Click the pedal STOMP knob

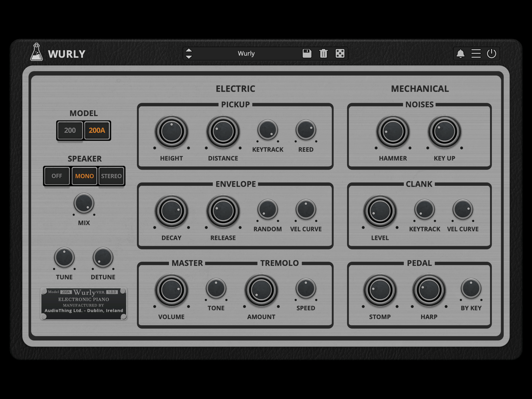click(x=380, y=290)
